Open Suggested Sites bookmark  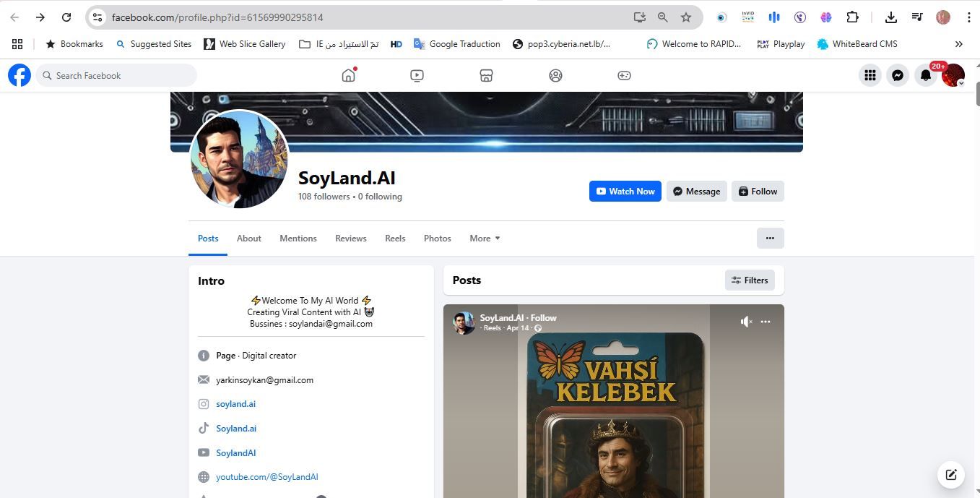[153, 44]
